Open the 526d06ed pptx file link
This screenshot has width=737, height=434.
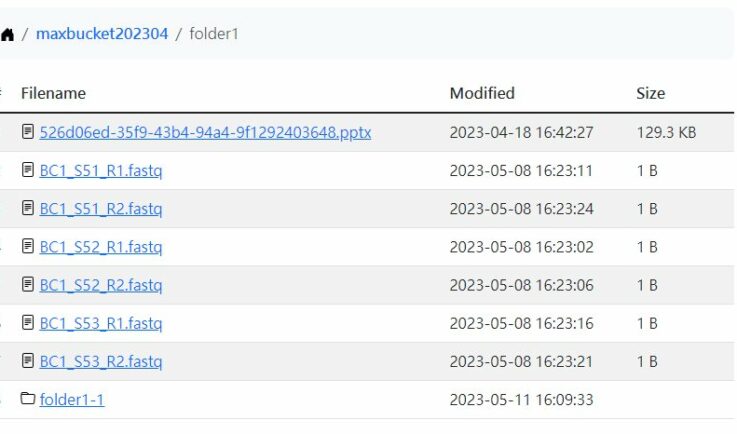point(205,132)
